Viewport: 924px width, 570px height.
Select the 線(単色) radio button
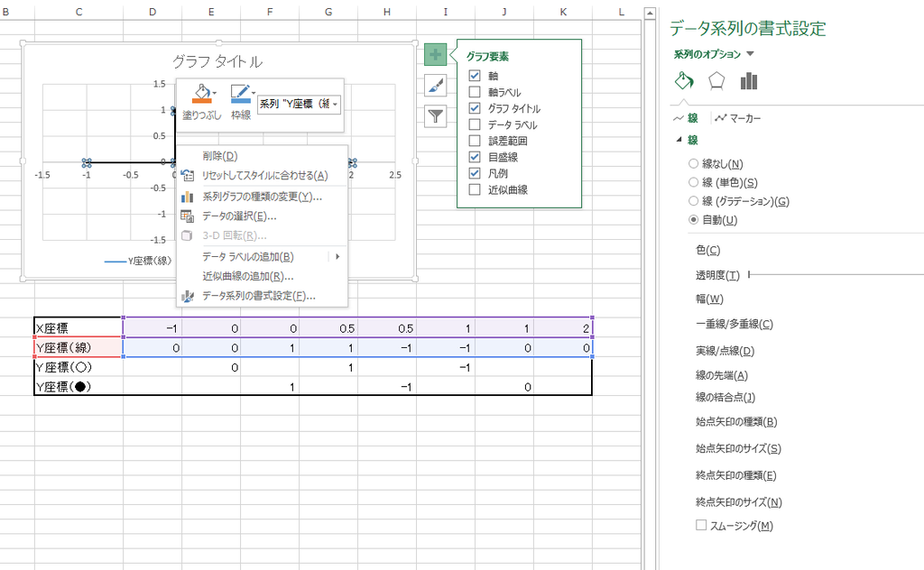(x=692, y=181)
